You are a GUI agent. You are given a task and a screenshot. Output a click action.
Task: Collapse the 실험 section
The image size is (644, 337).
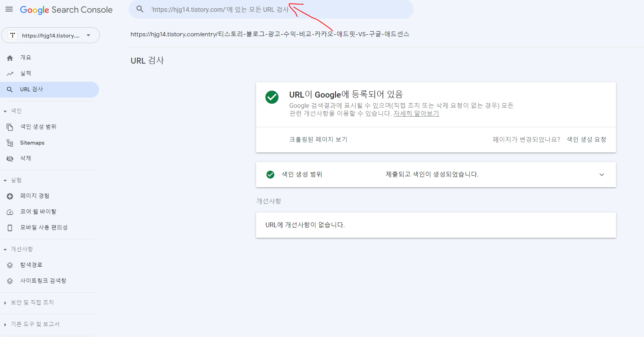[x=13, y=180]
